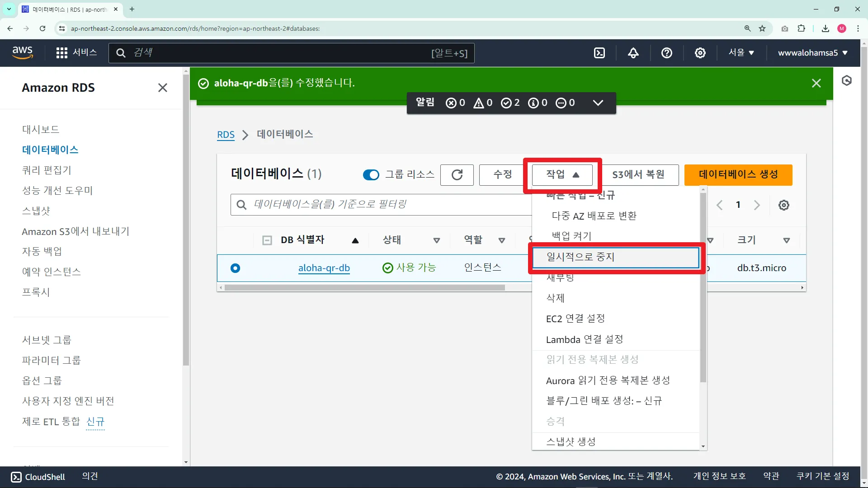Viewport: 868px width, 488px height.
Task: Open the aloha-qr-db database link
Action: (x=324, y=268)
